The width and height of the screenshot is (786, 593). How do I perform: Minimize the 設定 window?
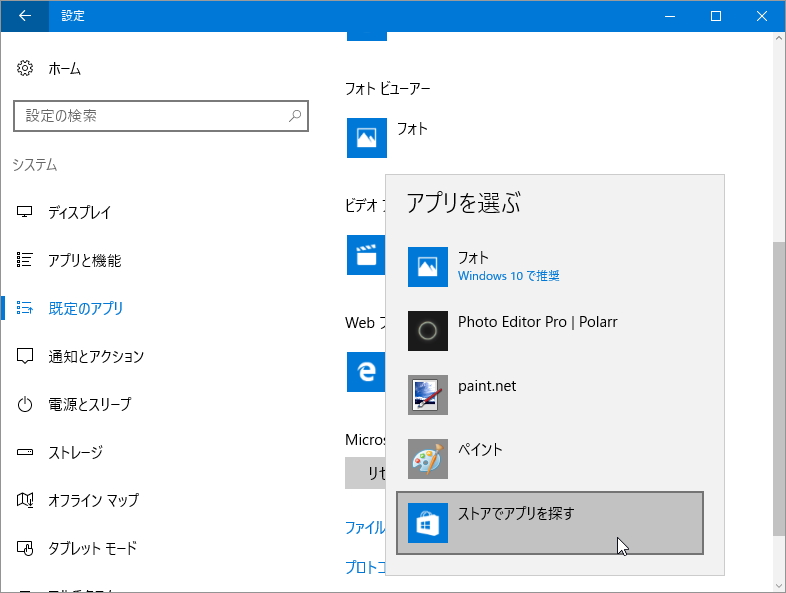tap(670, 16)
